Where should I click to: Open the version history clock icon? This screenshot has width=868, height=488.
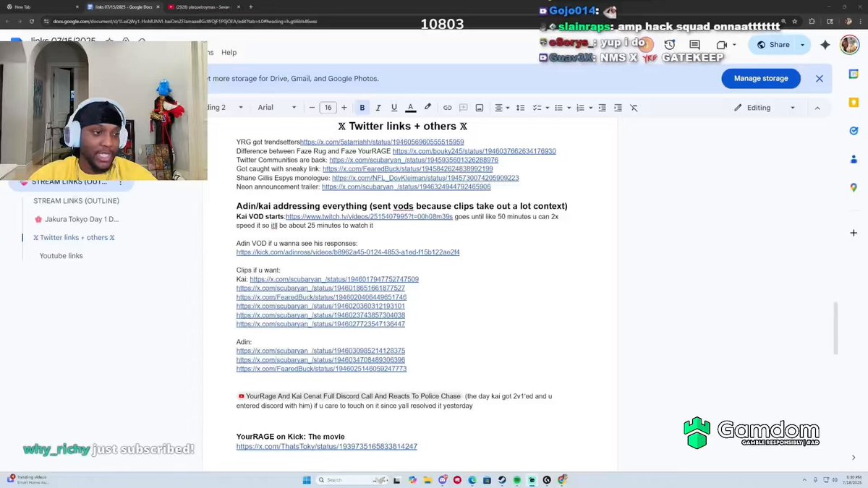pyautogui.click(x=670, y=45)
